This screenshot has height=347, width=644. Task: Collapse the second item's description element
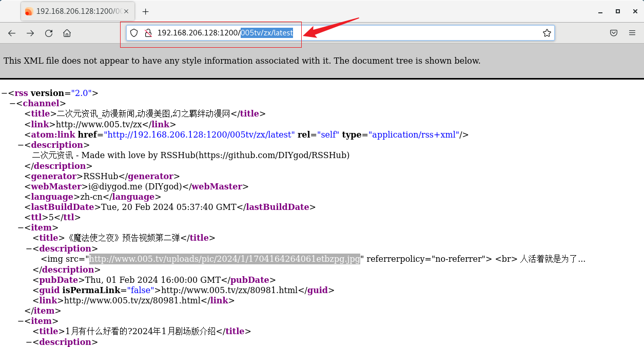(29, 342)
